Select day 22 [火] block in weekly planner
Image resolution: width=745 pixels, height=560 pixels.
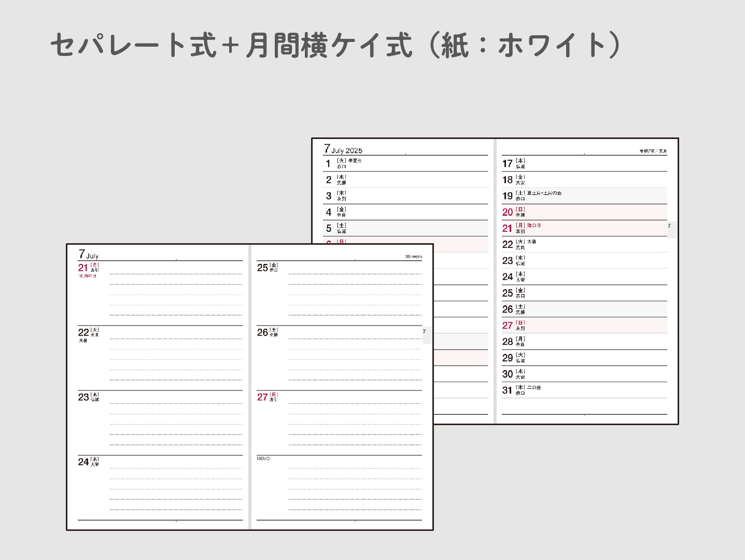coord(160,358)
